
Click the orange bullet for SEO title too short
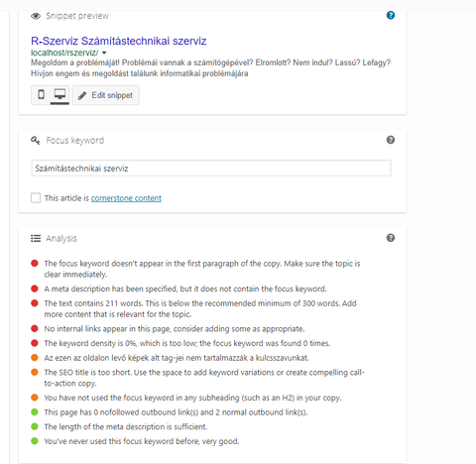(35, 372)
